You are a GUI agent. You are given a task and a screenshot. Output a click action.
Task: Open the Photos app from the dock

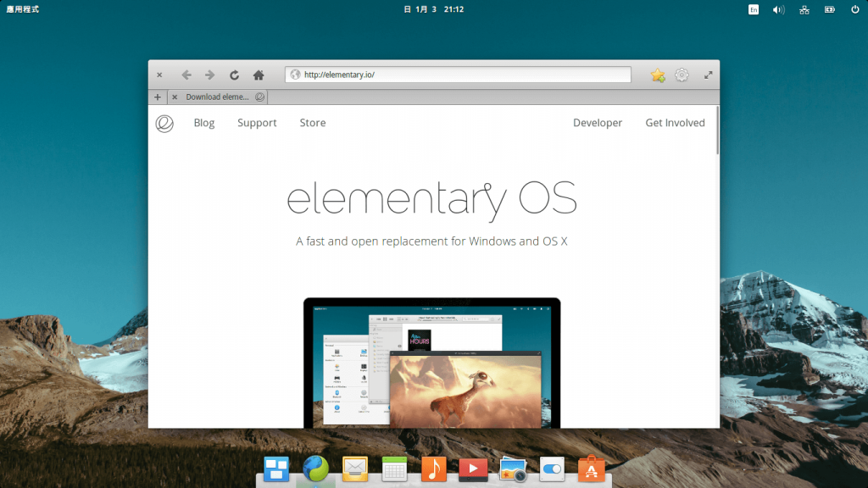coord(512,469)
